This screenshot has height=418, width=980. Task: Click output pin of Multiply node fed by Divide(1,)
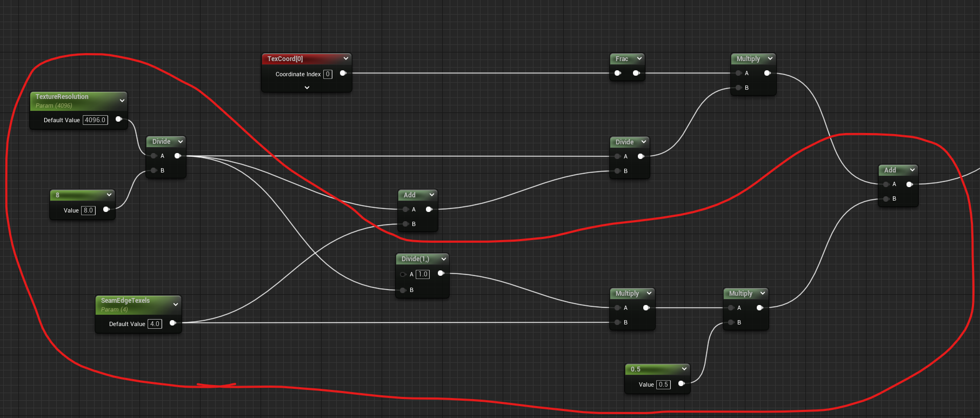tap(646, 308)
